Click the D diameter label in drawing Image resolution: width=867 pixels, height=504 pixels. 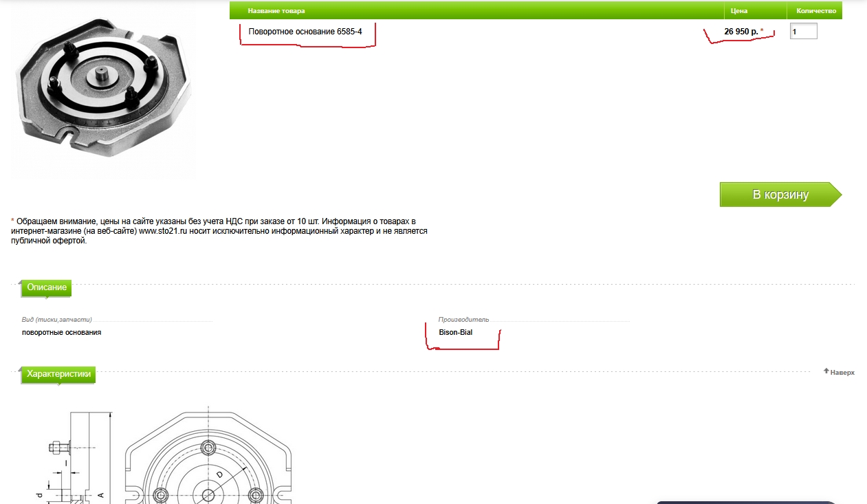point(219,474)
